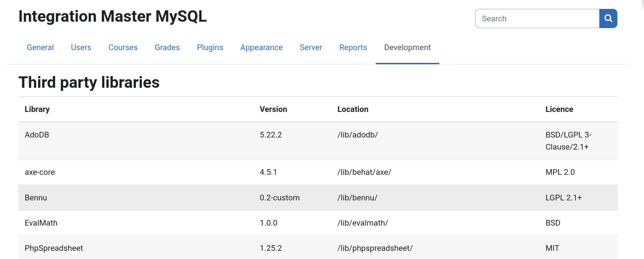The height and width of the screenshot is (259, 644).
Task: Focus the Search input field
Action: point(537,18)
